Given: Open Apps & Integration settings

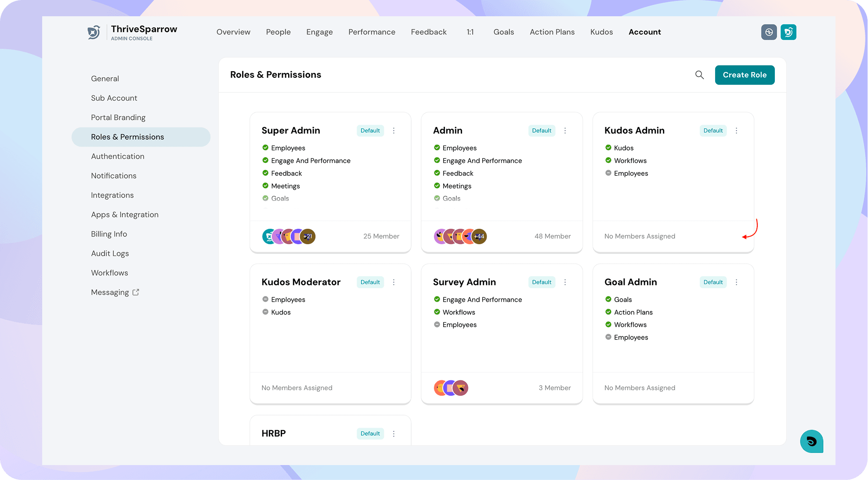Looking at the screenshot, I should click(125, 215).
